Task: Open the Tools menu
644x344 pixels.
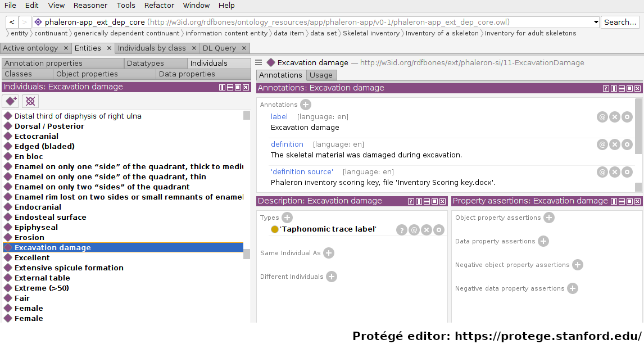Action: click(x=126, y=6)
